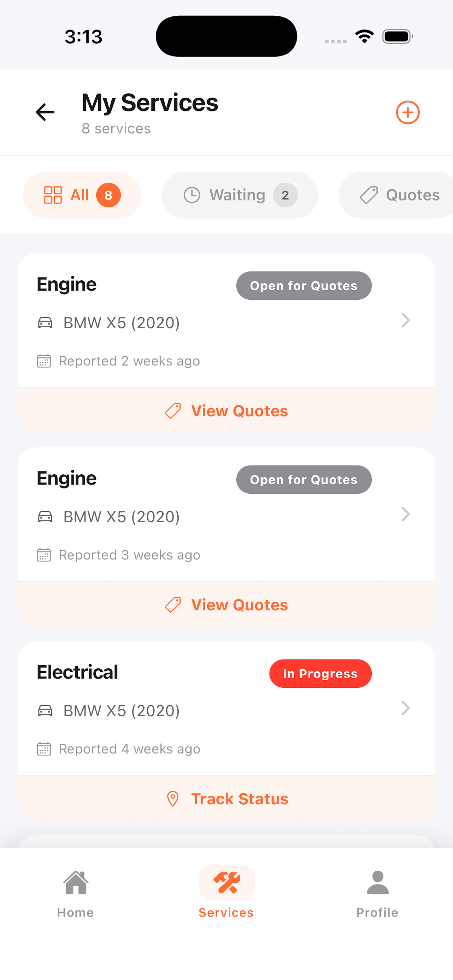The width and height of the screenshot is (453, 980).
Task: Track Status of the Electrical service
Action: coord(226,798)
